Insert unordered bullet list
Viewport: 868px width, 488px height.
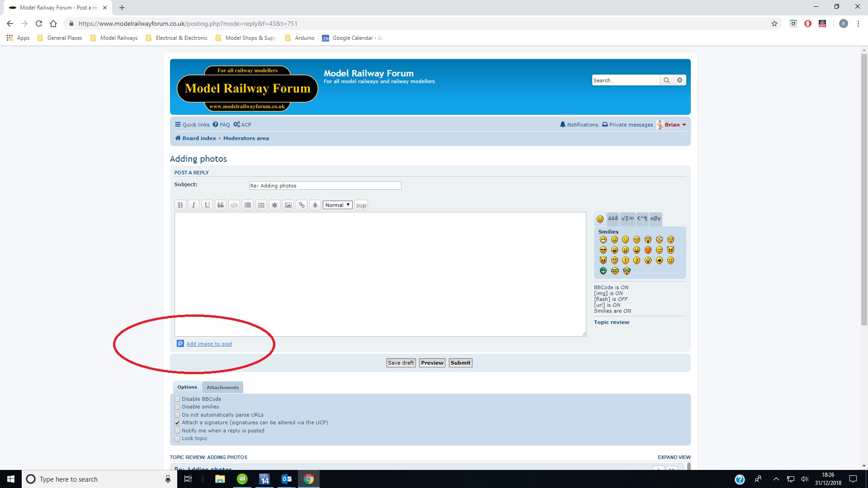(x=248, y=205)
